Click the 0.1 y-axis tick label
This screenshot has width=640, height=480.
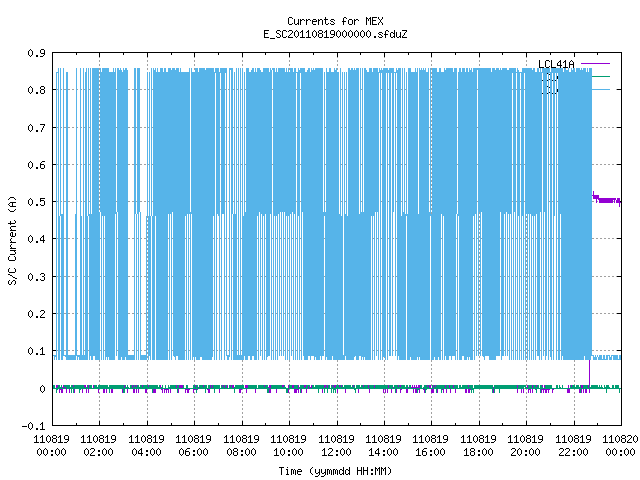click(36, 351)
